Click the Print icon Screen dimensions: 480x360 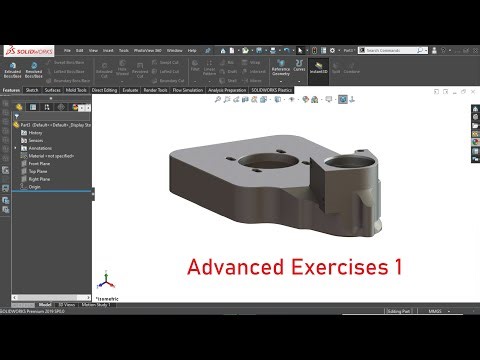pos(273,51)
